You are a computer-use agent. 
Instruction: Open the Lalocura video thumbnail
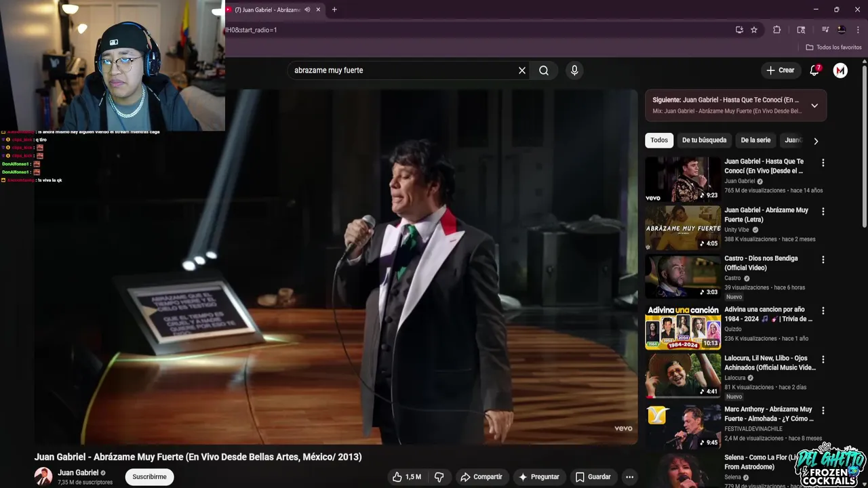coord(683,376)
